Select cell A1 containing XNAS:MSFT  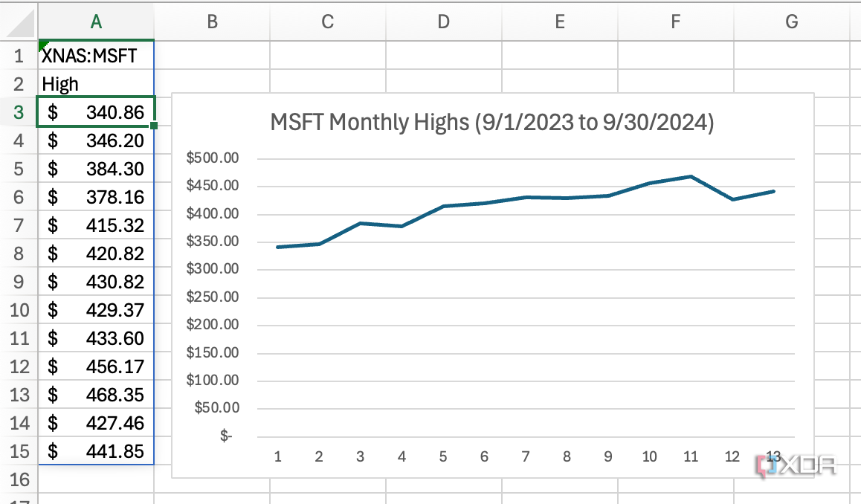pyautogui.click(x=96, y=55)
